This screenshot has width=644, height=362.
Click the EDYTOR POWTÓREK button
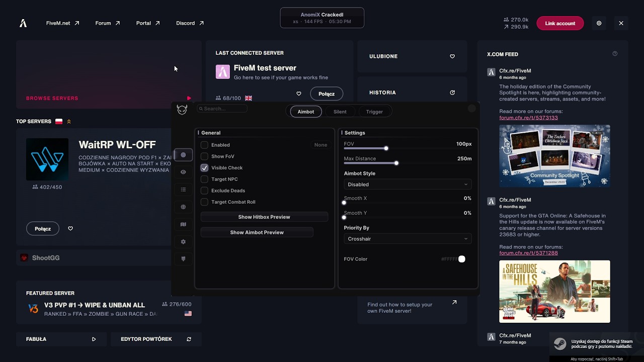point(156,339)
